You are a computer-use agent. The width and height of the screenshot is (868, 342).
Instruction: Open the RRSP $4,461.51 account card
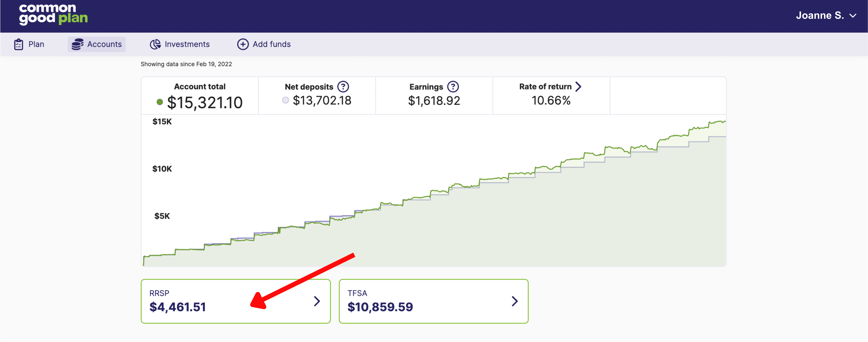[x=236, y=301]
